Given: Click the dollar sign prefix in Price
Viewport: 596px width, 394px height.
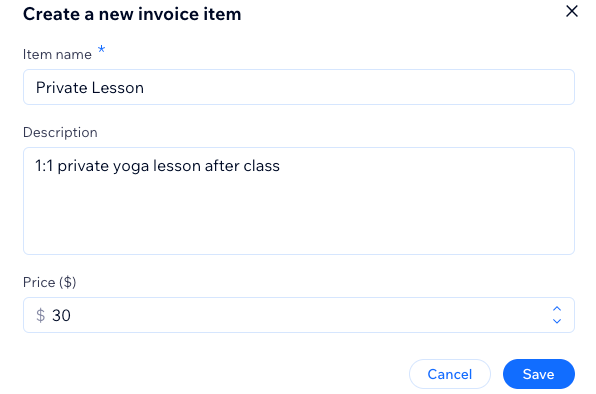Looking at the screenshot, I should point(40,315).
